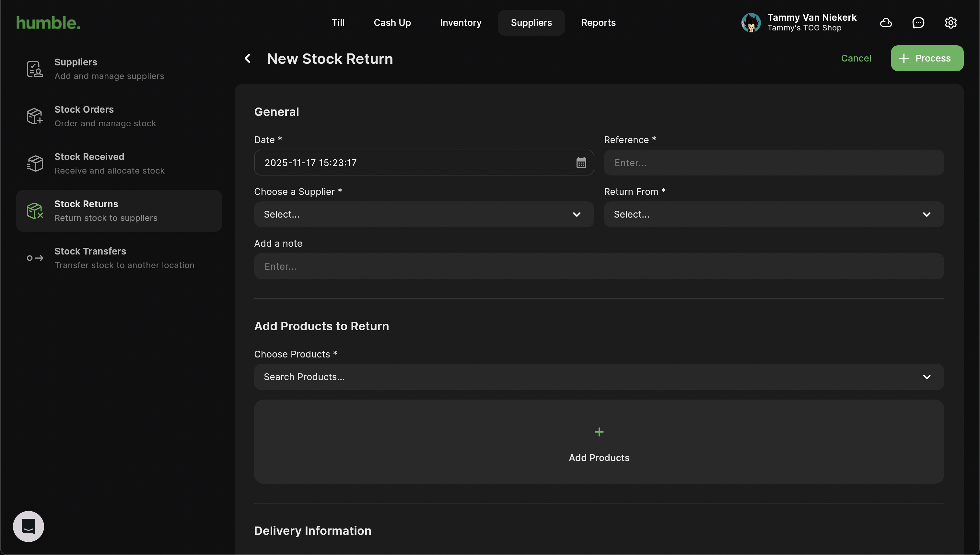Viewport: 980px width, 555px height.
Task: Open the calendar picker in Date field
Action: click(x=581, y=163)
